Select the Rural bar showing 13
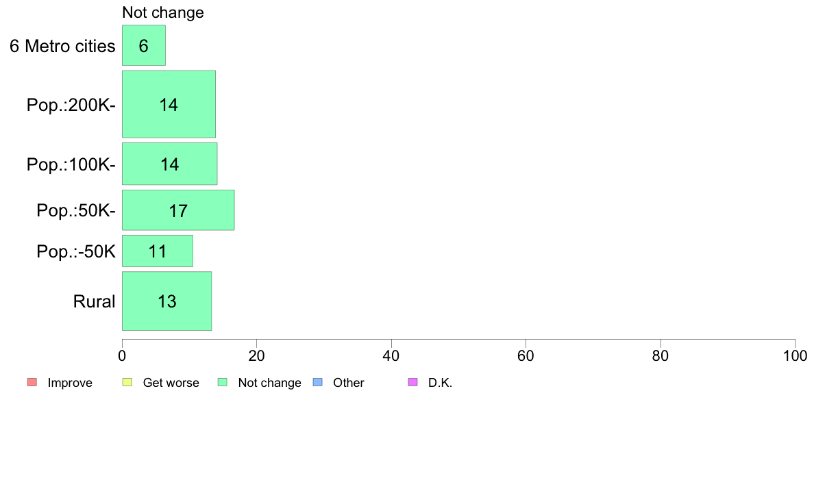 coord(166,301)
